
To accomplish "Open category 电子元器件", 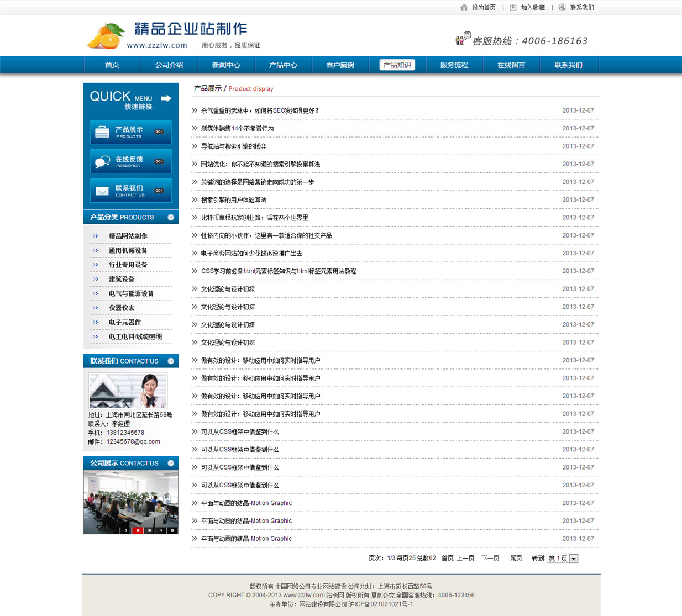I will [x=125, y=322].
